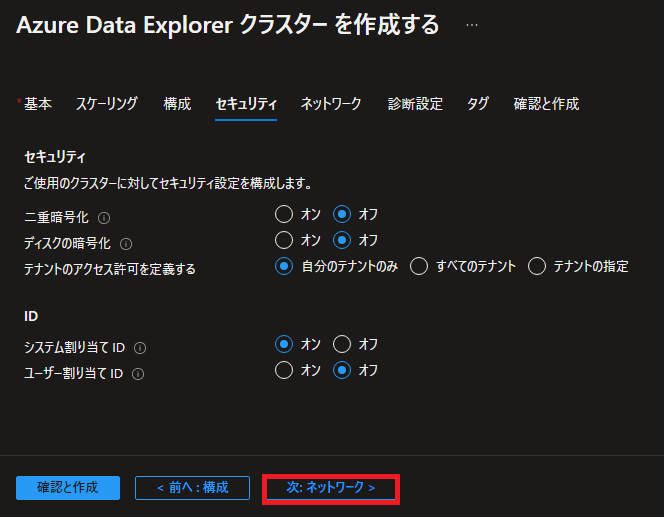The width and height of the screenshot is (664, 517).
Task: Go to the 構成 tab
Action: [x=177, y=104]
